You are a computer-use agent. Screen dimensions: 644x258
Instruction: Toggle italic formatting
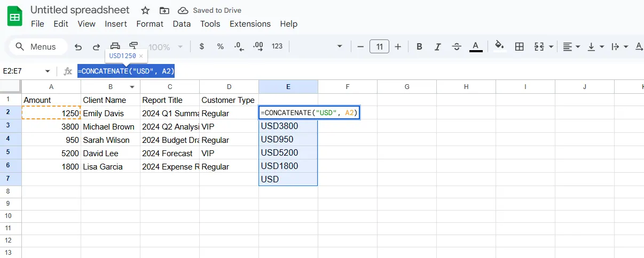click(437, 47)
